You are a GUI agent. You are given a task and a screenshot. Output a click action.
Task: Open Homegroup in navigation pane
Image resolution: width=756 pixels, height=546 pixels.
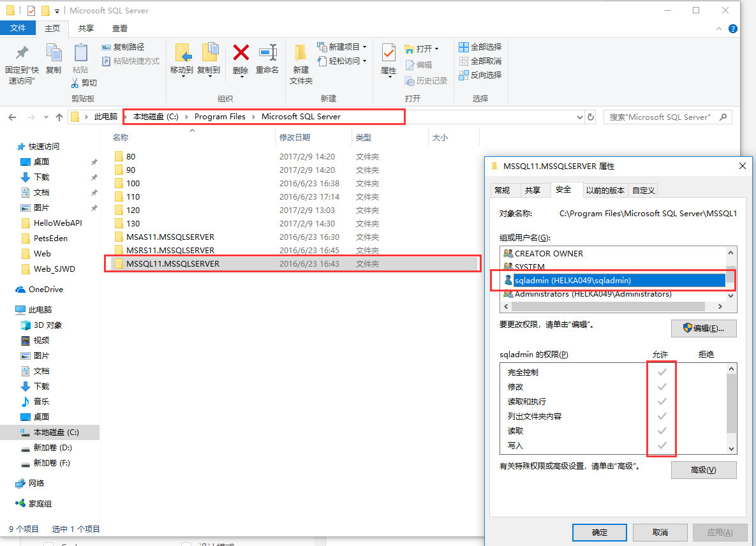click(x=33, y=504)
